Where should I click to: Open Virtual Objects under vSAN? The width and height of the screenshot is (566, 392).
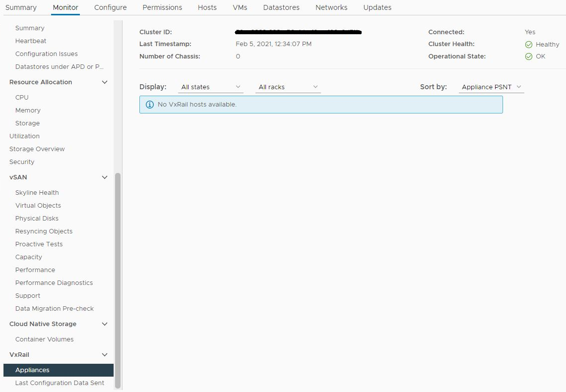(x=38, y=206)
